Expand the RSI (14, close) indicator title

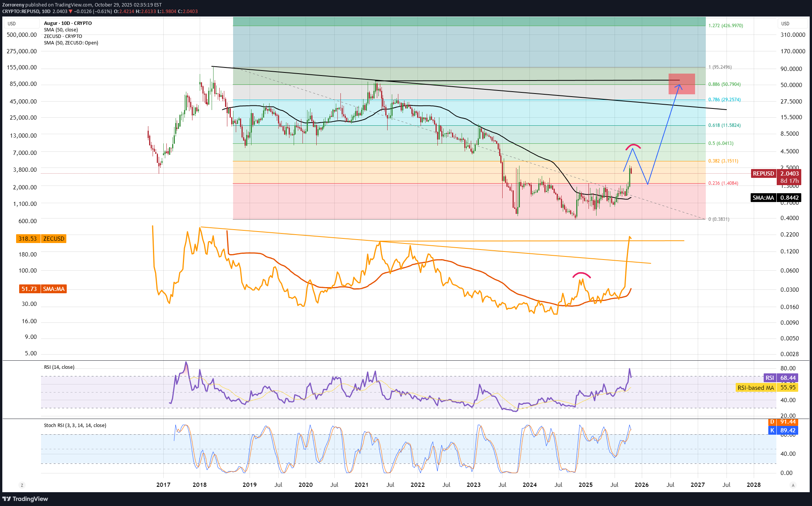59,367
